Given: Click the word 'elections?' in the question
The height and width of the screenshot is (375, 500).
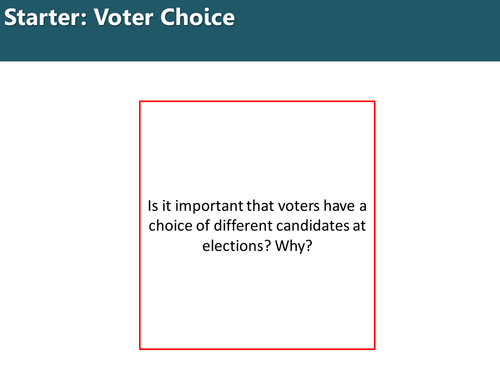Looking at the screenshot, I should click(x=237, y=246).
